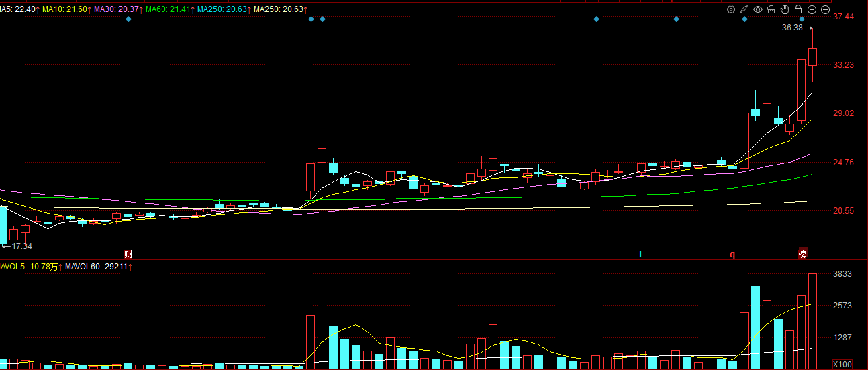Click the 33.23 price axis value

[843, 65]
